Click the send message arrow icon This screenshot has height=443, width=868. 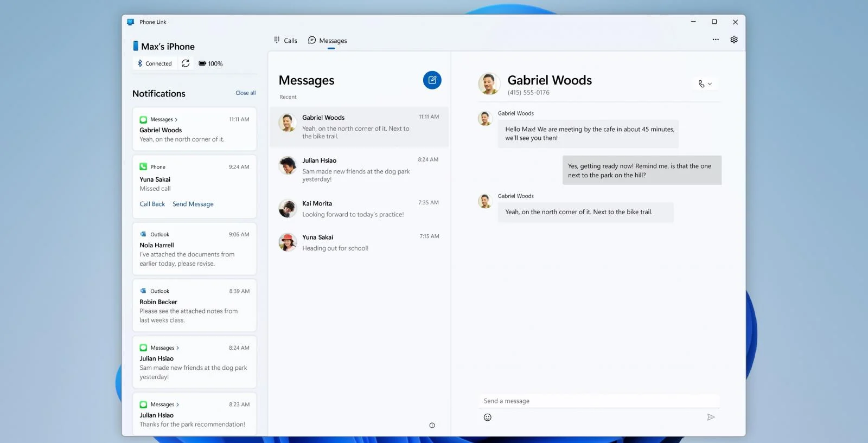(711, 417)
